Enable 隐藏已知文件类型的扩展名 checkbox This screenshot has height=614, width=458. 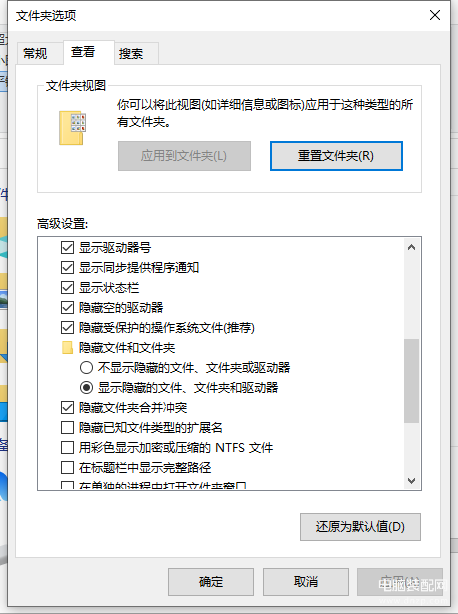point(67,427)
